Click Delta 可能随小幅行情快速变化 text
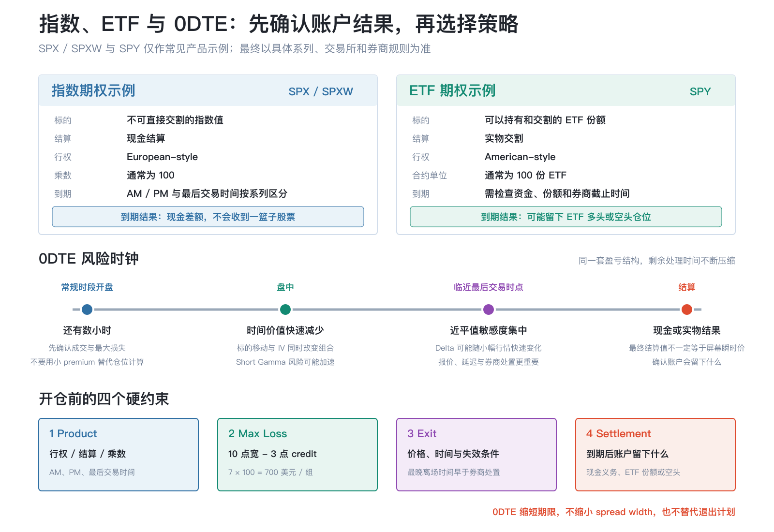This screenshot has width=774, height=532. click(489, 348)
